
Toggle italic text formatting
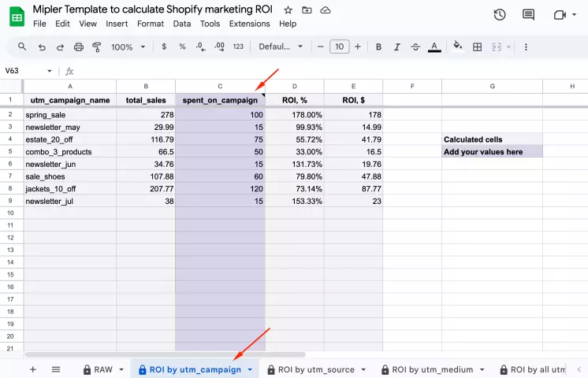pyautogui.click(x=397, y=47)
